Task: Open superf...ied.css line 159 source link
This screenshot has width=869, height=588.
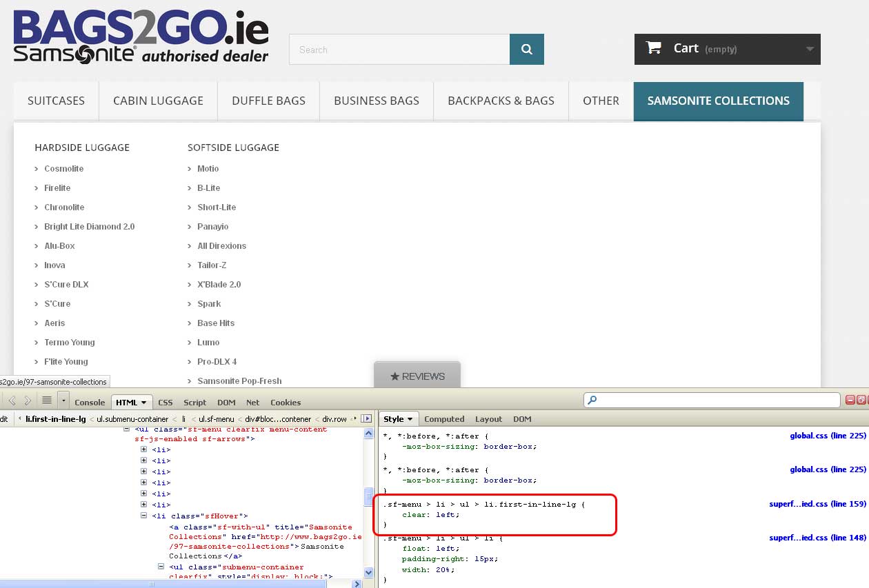Action: coord(817,504)
